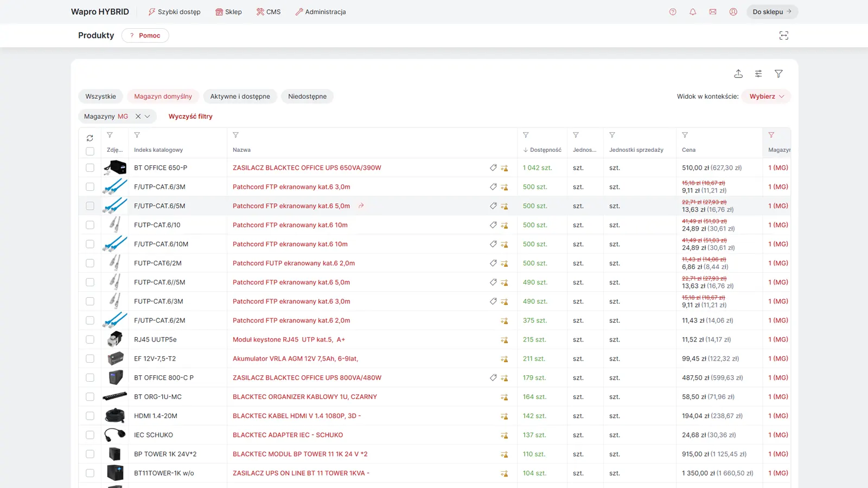Open the Administracja menu
The width and height of the screenshot is (868, 488).
pos(321,11)
